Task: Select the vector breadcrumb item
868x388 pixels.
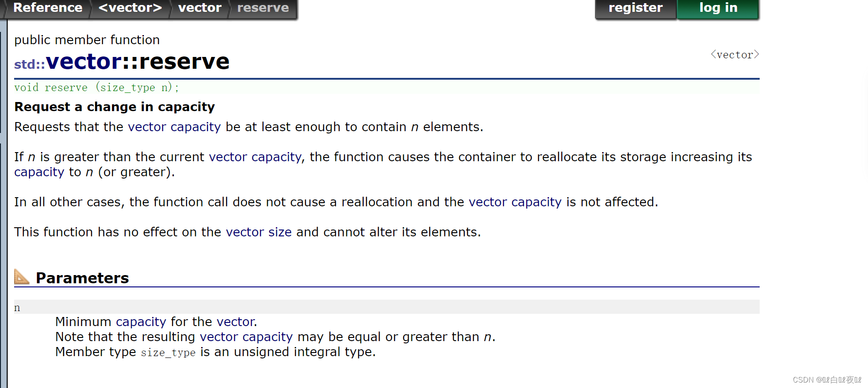Action: (200, 8)
